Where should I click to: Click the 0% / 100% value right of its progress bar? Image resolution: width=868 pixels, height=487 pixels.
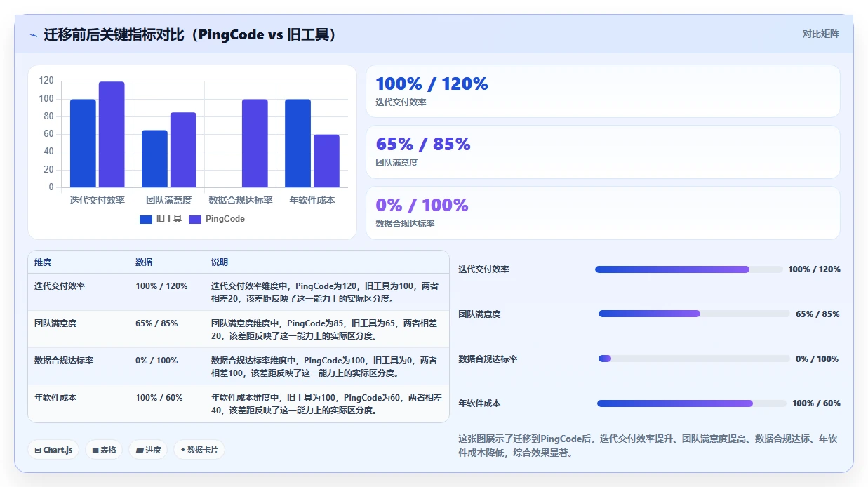coord(817,359)
